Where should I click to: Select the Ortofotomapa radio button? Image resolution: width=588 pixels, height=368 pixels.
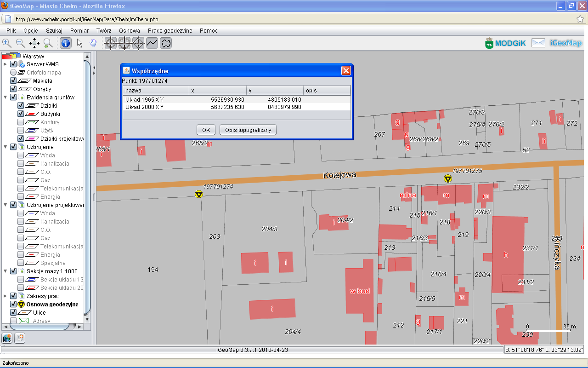click(x=13, y=73)
